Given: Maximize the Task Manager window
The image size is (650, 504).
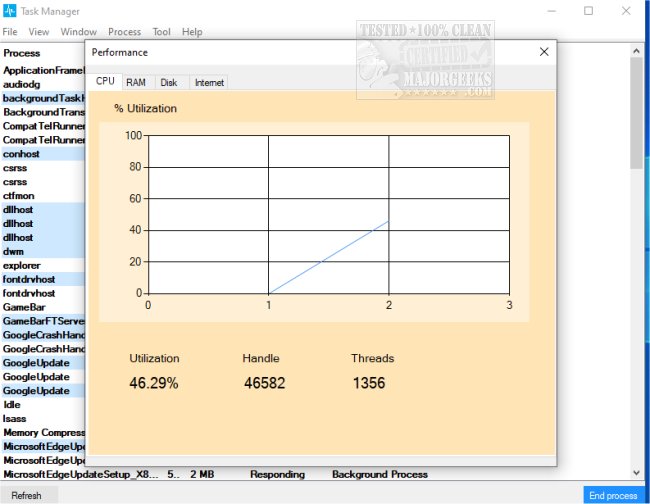Looking at the screenshot, I should 588,11.
